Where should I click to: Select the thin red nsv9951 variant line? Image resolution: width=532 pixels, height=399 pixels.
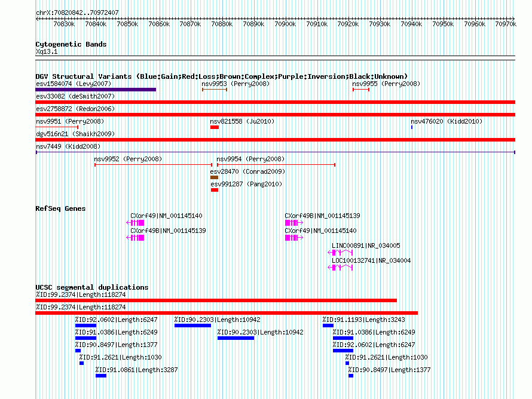[57, 127]
